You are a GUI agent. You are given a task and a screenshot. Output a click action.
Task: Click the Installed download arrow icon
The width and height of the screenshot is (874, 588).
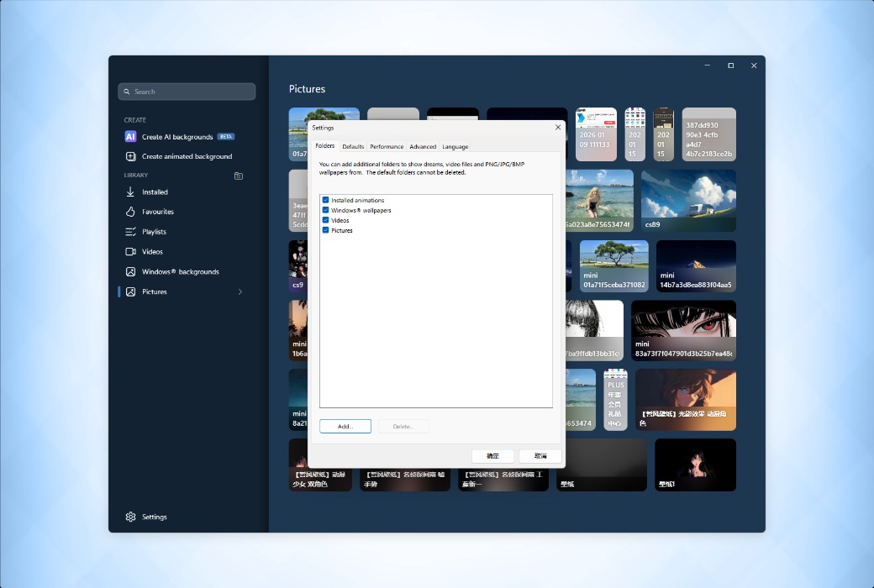coord(130,192)
